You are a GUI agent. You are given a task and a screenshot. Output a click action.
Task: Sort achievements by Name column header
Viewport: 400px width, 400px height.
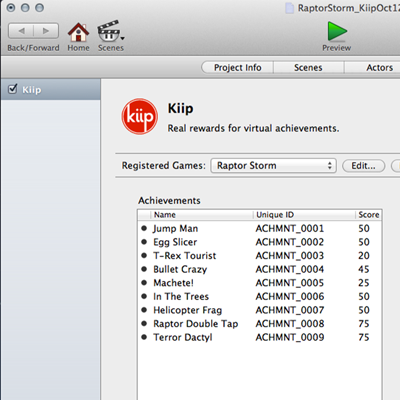coord(201,215)
